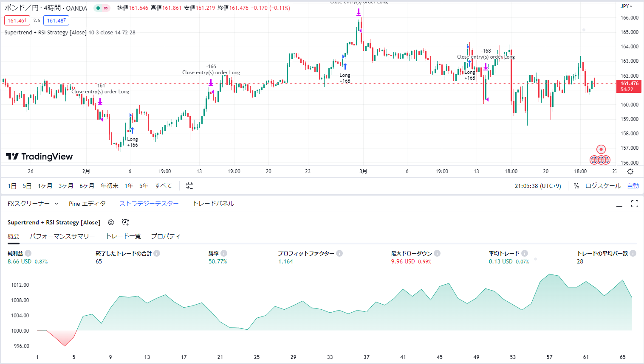Image resolution: width=644 pixels, height=364 pixels.
Task: Toggle 自動 auto scale
Action: 633,186
